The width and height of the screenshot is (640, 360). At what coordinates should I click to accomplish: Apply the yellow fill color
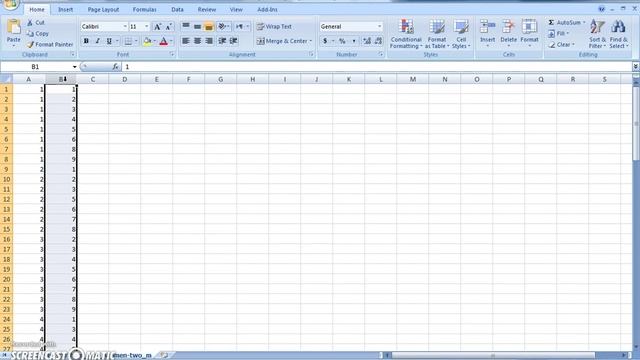click(x=147, y=41)
